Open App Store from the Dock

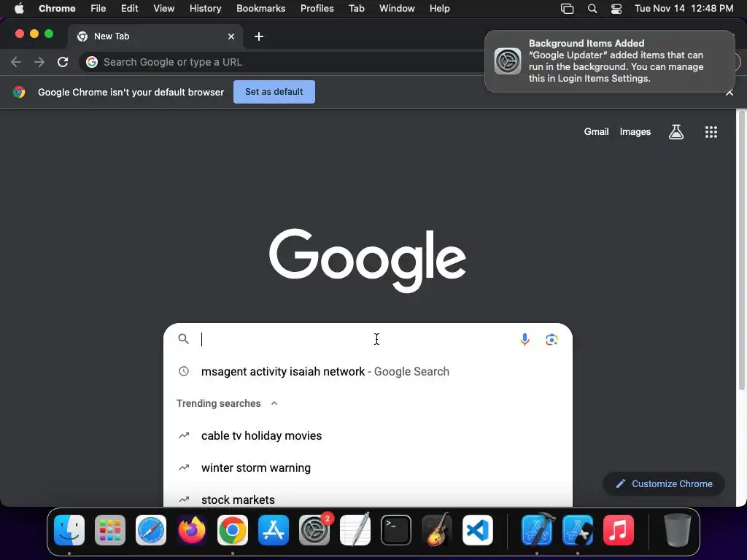pos(274,530)
